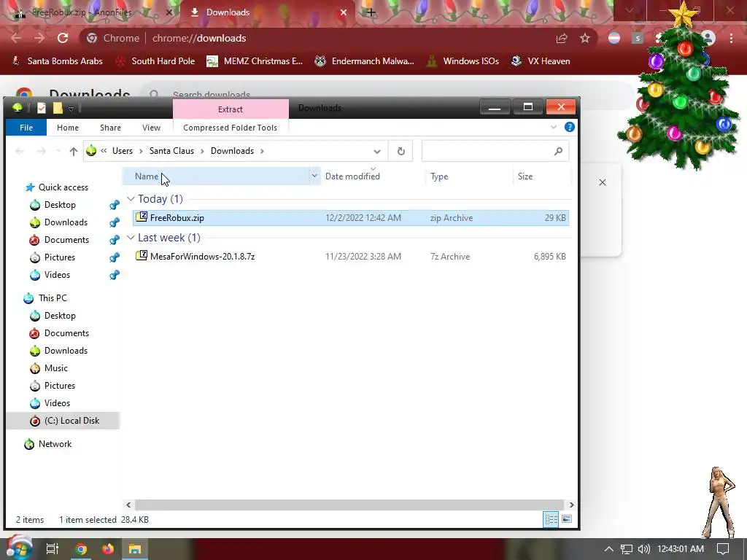Click the horizontal scrollbar track

coord(349,505)
